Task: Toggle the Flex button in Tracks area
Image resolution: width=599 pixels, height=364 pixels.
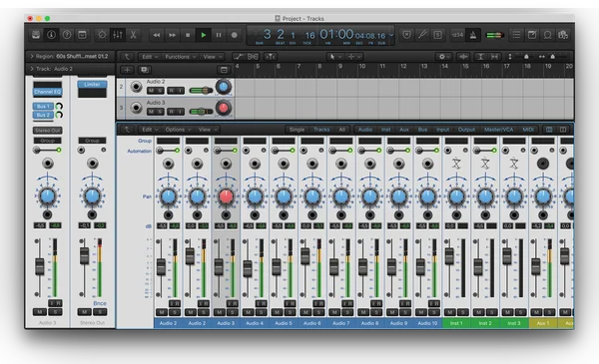Action: point(253,57)
